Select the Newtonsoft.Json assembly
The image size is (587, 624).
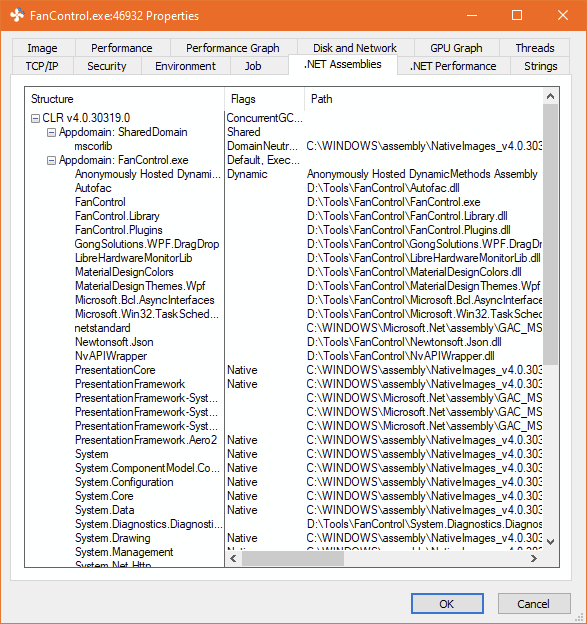(114, 342)
